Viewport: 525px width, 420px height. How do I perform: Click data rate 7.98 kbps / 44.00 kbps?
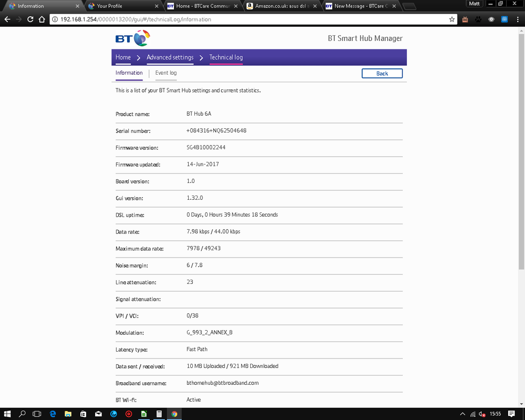[213, 231]
